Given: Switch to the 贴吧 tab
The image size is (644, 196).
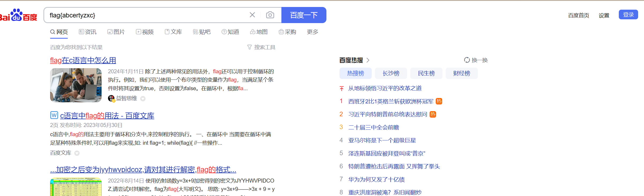Looking at the screenshot, I should [202, 32].
